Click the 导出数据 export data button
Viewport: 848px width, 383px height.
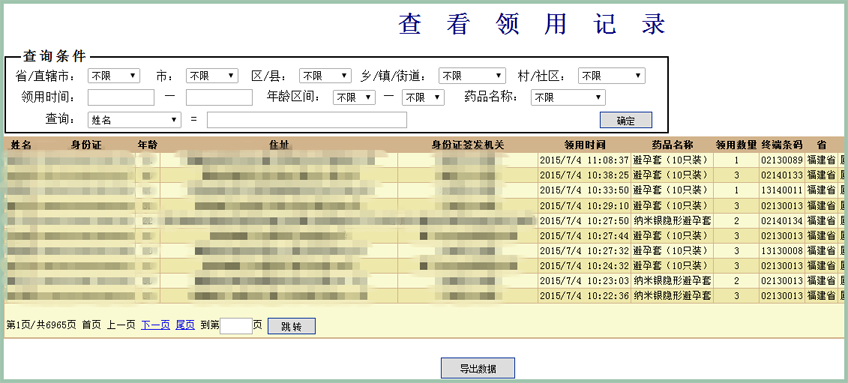[x=478, y=368]
